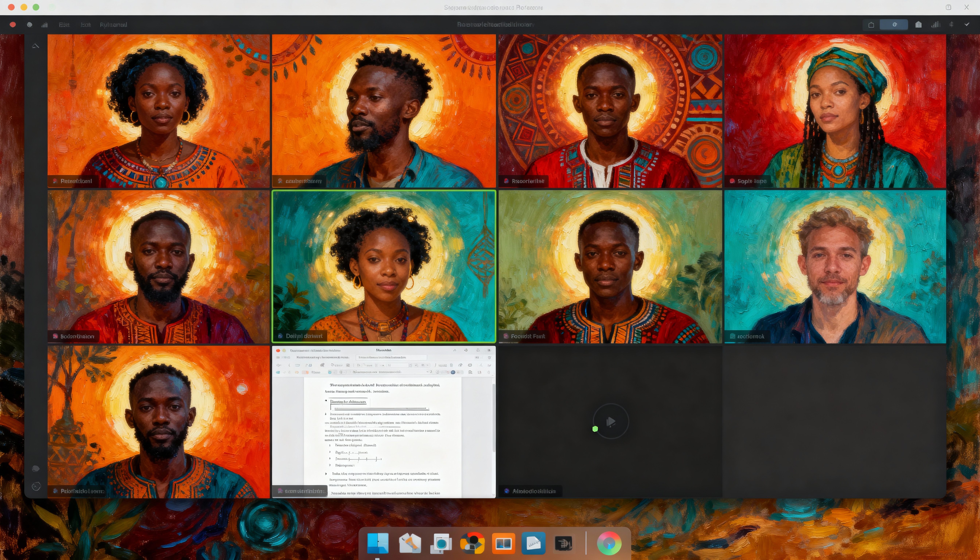The image size is (980, 560).
Task: Open the Rylnemul menu
Action: pos(113,25)
